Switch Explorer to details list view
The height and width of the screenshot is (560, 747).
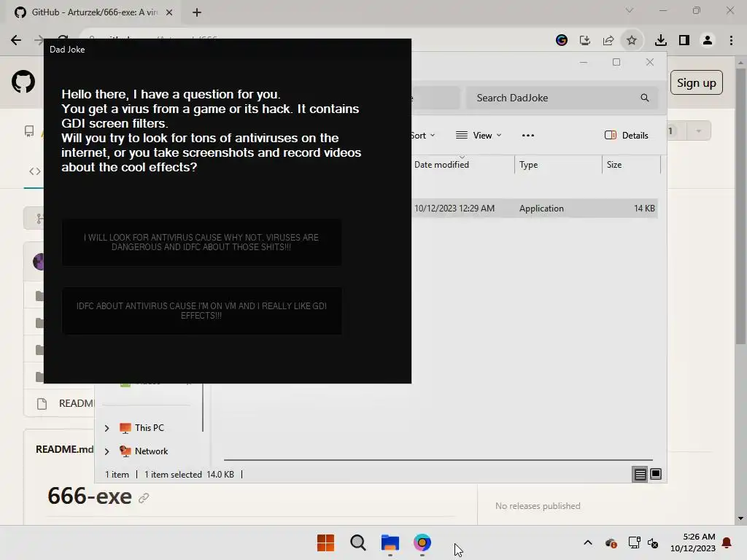[640, 474]
